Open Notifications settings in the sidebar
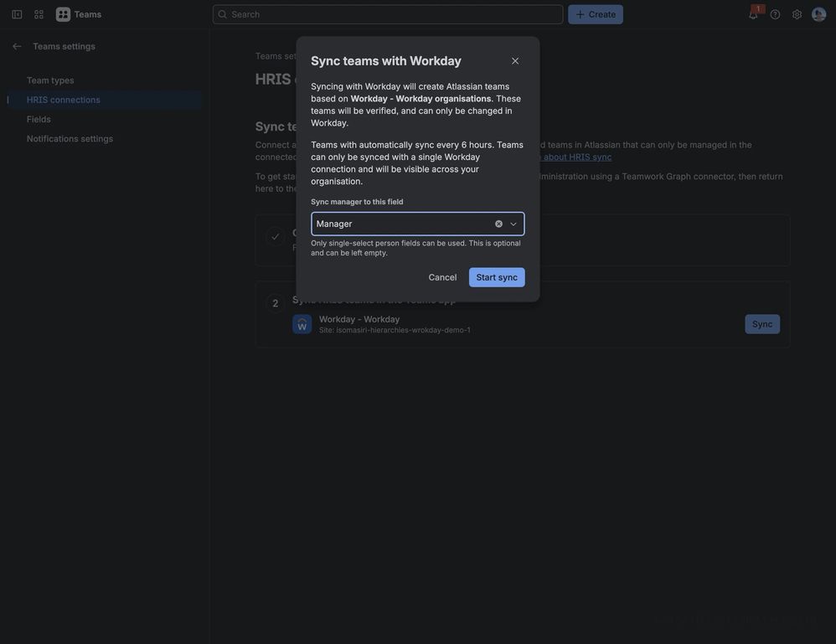Viewport: 836px width, 644px height. (x=70, y=139)
